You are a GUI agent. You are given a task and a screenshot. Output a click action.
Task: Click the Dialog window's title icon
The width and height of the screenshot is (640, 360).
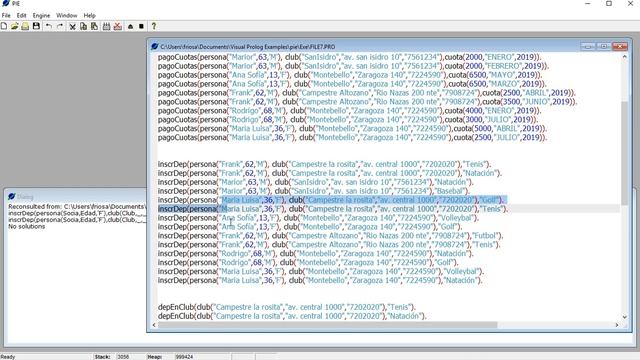click(x=11, y=196)
